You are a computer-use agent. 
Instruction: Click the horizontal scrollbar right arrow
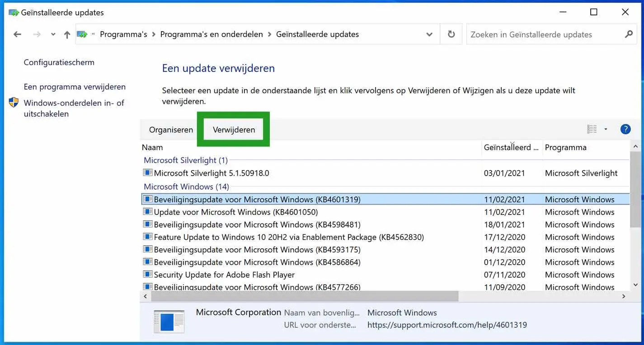(624, 297)
